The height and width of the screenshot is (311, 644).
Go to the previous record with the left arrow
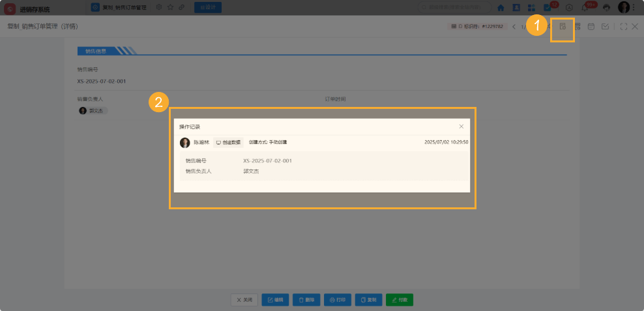click(514, 27)
